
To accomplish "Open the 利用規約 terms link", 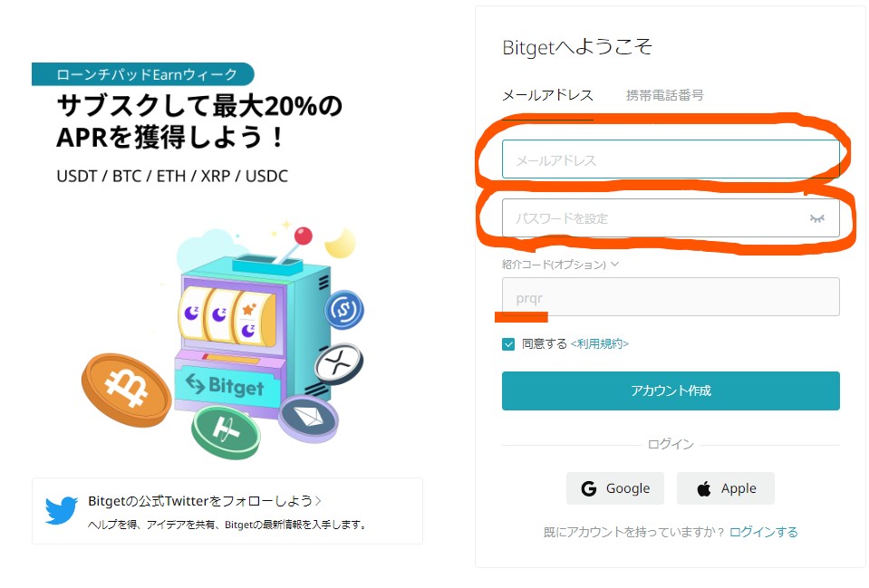I will [599, 344].
